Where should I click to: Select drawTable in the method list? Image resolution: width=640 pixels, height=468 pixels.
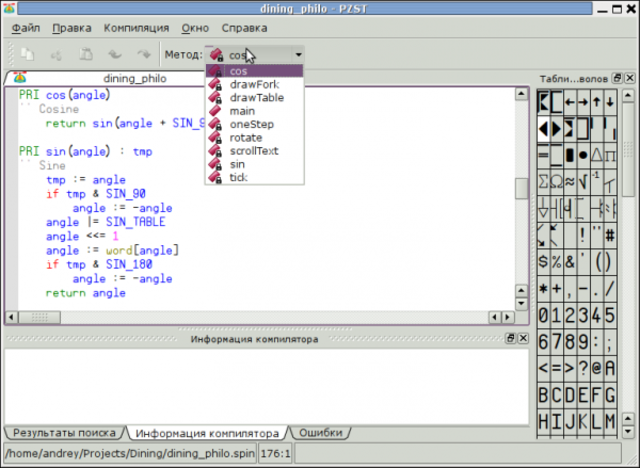coord(255,98)
